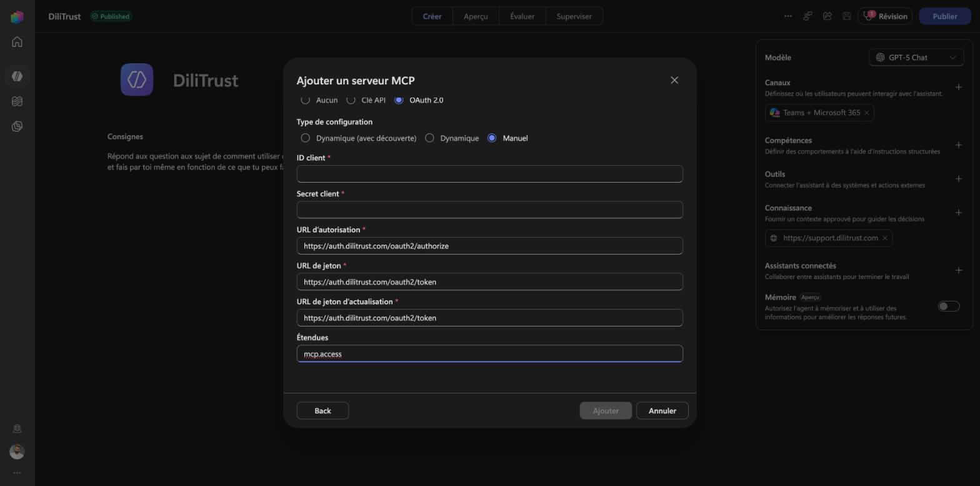Viewport: 980px width, 486px height.
Task: Select the Aucun authentication radio button
Action: [306, 100]
